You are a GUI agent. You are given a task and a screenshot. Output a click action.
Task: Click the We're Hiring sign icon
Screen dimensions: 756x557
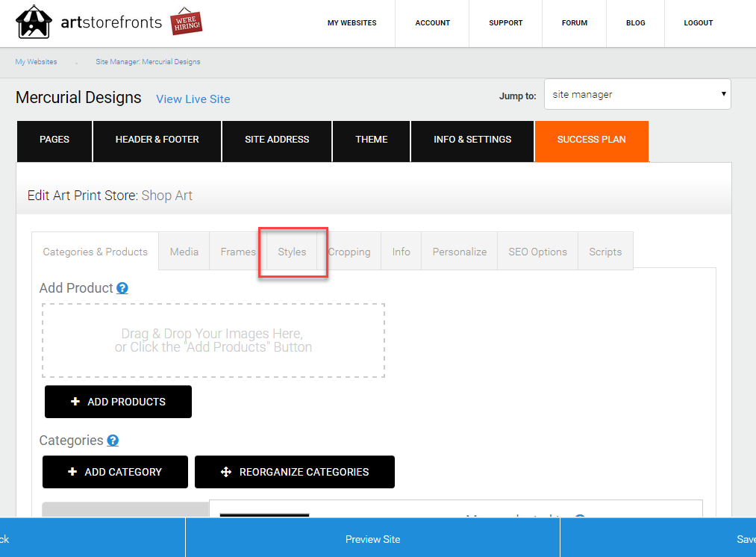(186, 21)
